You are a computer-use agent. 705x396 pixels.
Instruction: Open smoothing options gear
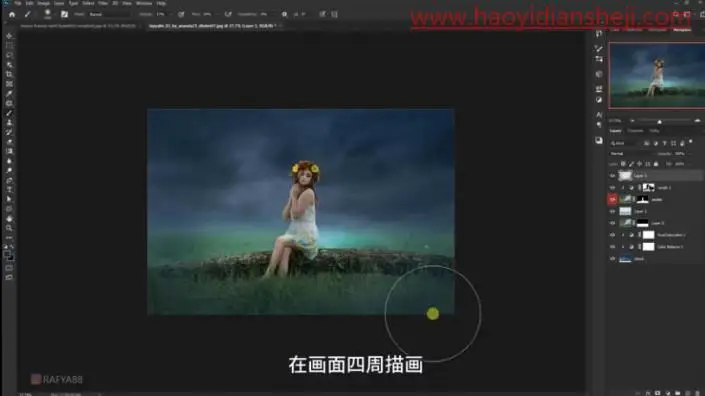(284, 14)
